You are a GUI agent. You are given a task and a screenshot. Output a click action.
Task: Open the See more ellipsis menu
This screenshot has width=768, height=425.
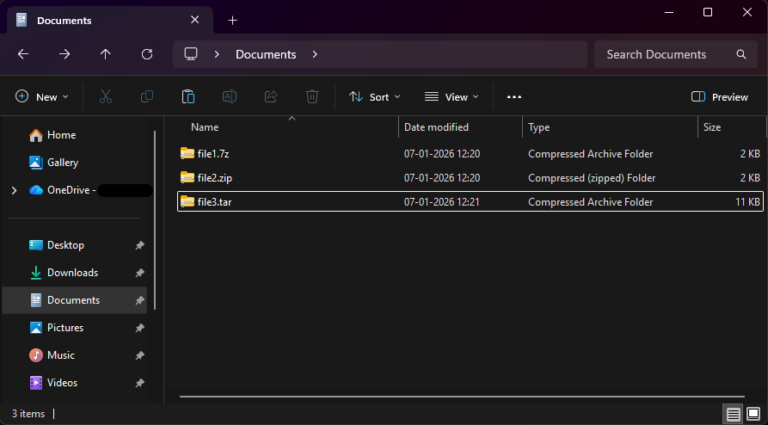(x=514, y=97)
